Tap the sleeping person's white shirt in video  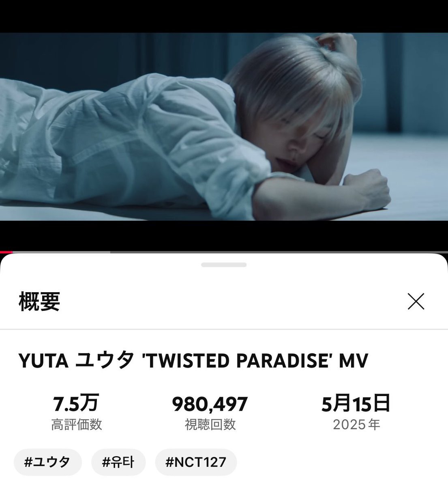(x=122, y=138)
